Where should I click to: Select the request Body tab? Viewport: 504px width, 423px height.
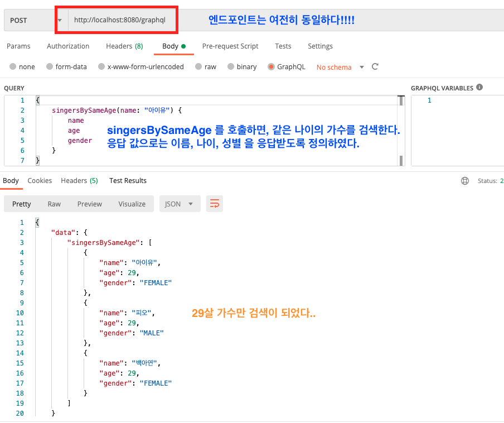[x=174, y=46]
